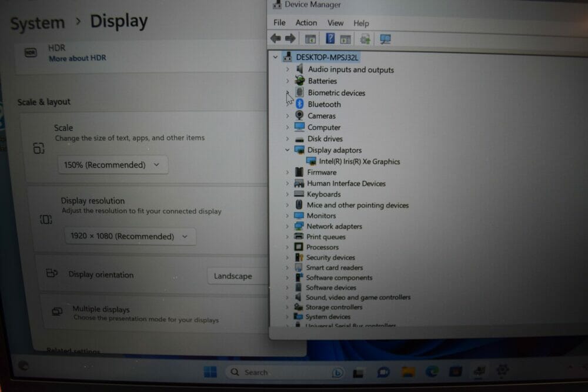Expand the Network adapters node chevron

coord(288,226)
